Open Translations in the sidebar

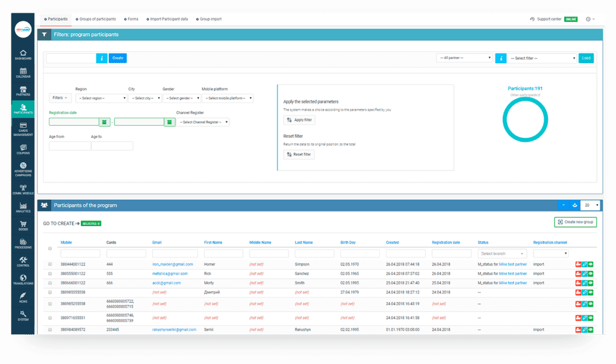coord(23,280)
